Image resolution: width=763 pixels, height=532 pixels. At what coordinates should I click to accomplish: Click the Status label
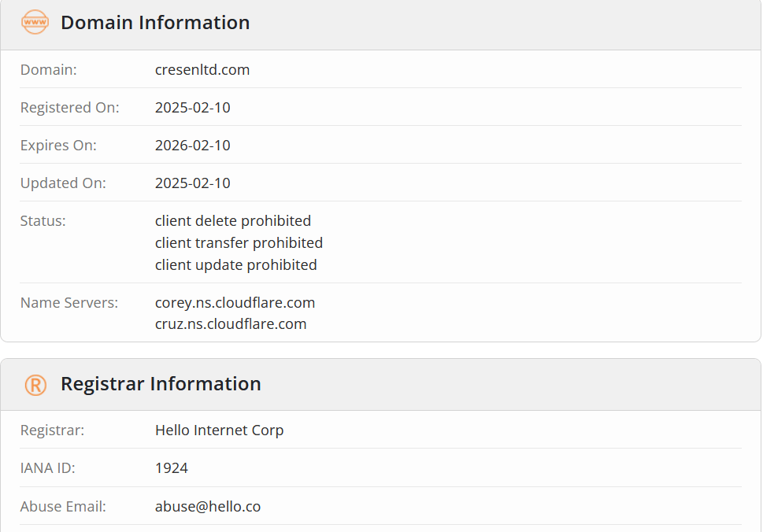pyautogui.click(x=43, y=221)
